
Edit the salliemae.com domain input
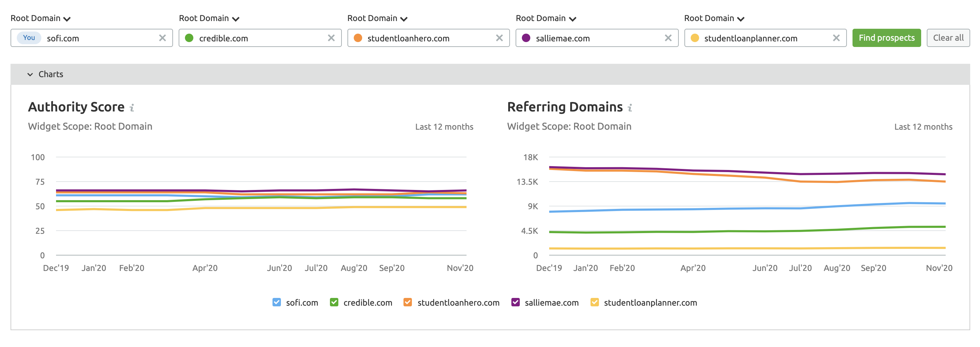[598, 39]
